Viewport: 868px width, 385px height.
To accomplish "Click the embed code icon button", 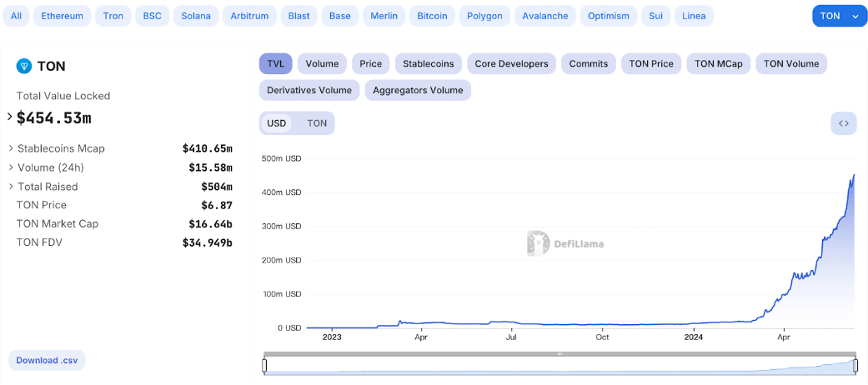I will (843, 123).
